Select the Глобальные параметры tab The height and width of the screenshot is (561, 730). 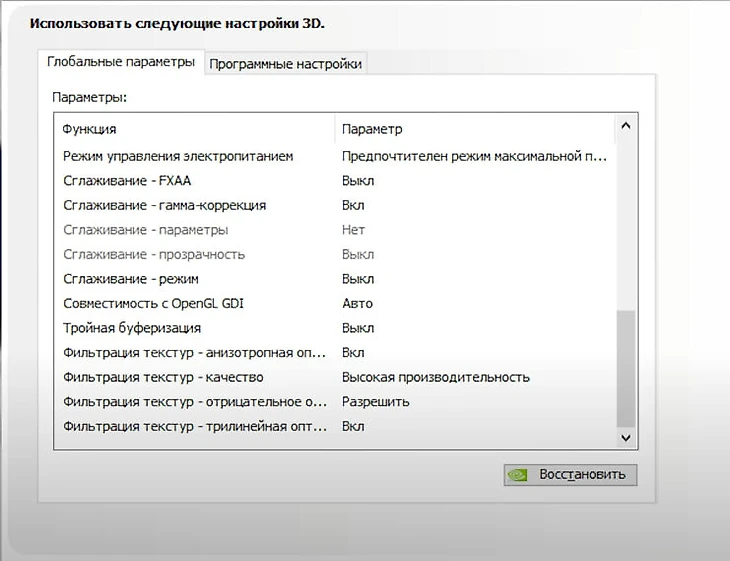[x=121, y=62]
